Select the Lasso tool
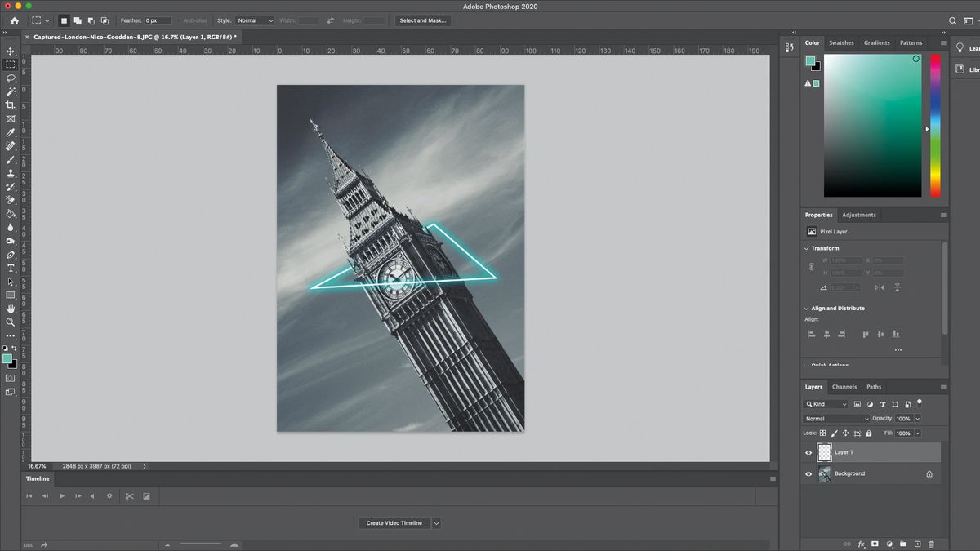 [x=11, y=78]
